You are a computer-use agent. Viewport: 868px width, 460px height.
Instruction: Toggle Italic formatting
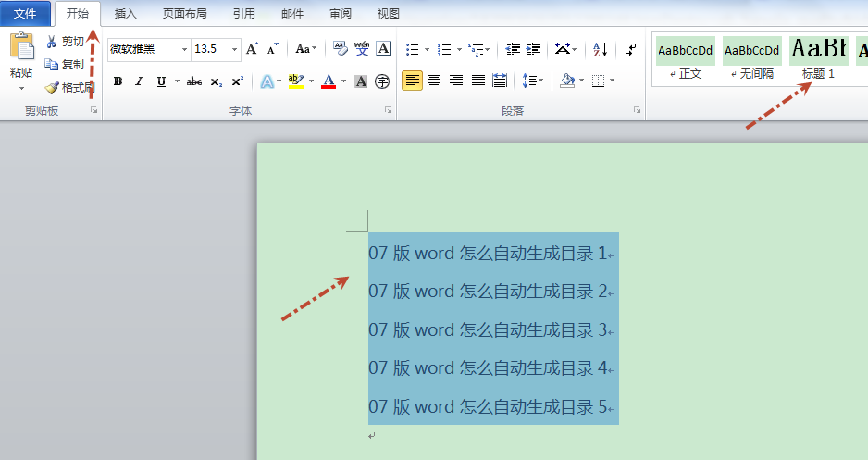tap(139, 81)
